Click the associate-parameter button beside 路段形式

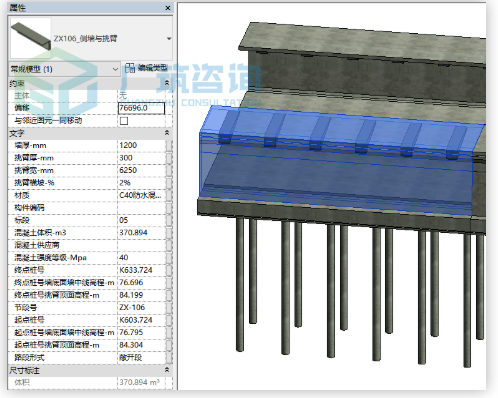click(169, 358)
